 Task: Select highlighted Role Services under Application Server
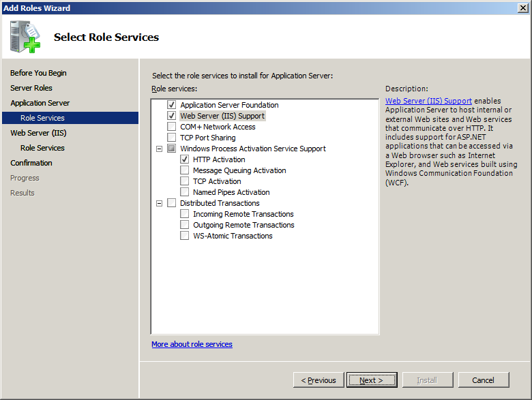[x=70, y=118]
